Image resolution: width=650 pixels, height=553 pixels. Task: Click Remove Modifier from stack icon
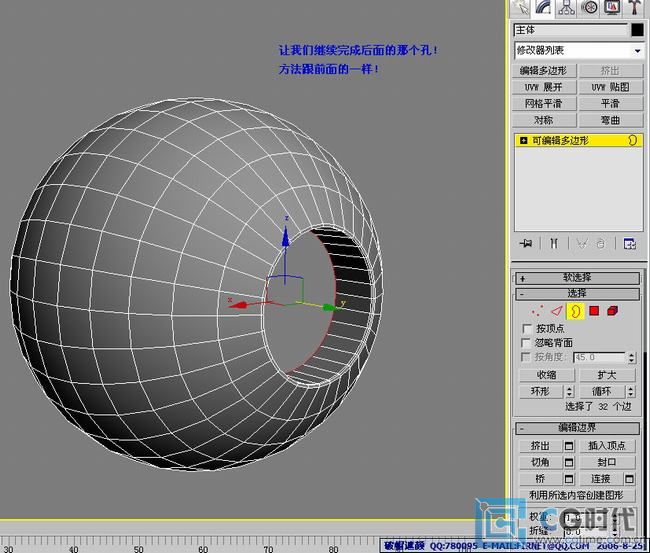[601, 244]
